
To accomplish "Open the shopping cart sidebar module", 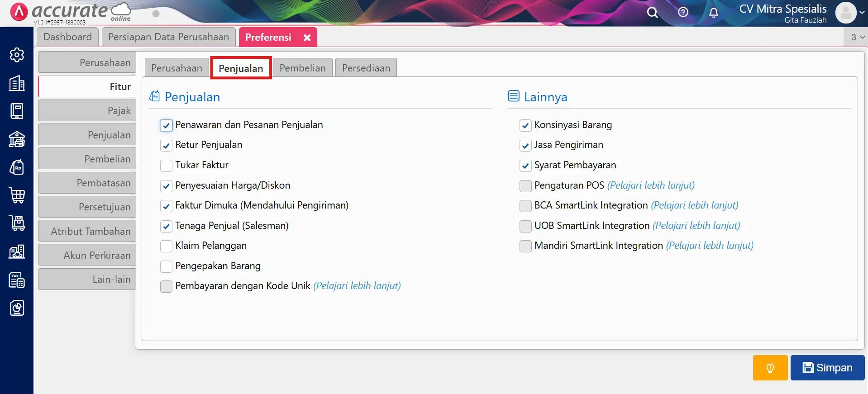I will (x=17, y=195).
